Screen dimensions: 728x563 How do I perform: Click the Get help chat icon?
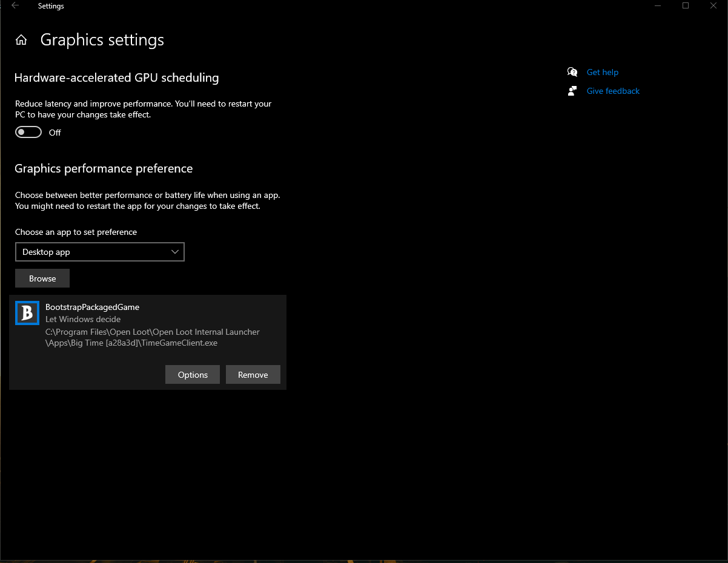tap(572, 72)
